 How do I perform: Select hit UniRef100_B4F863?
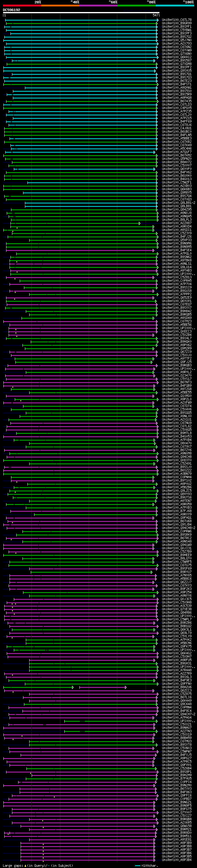tap(177, 792)
